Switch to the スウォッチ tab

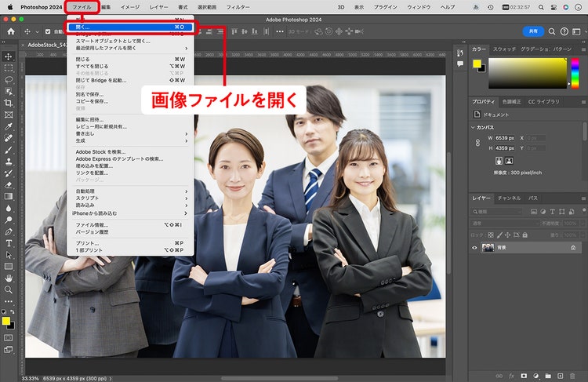point(504,49)
